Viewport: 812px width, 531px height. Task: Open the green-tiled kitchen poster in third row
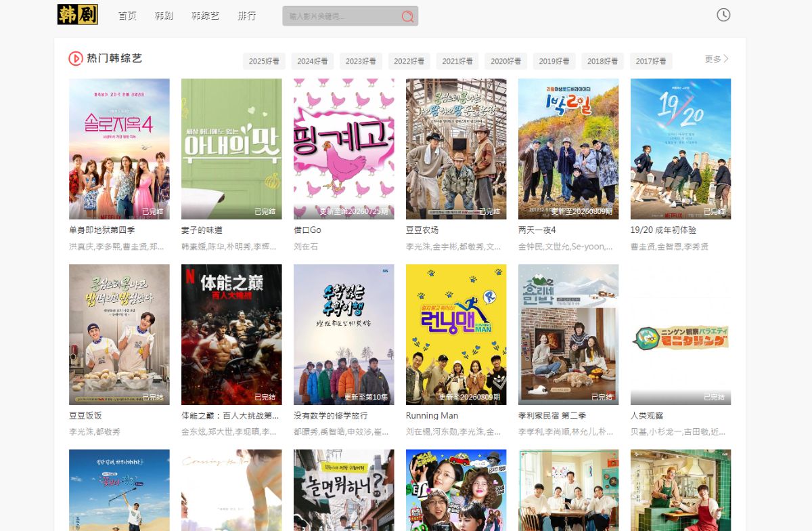[x=681, y=490]
